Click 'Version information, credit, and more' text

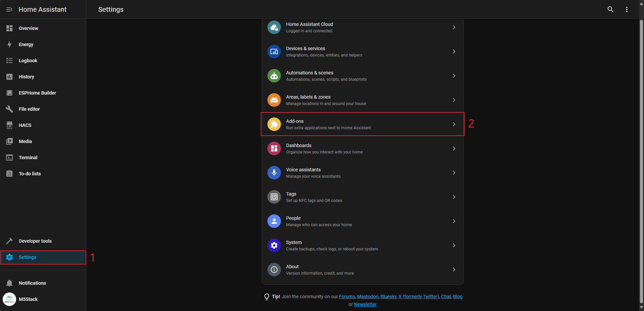pos(320,273)
